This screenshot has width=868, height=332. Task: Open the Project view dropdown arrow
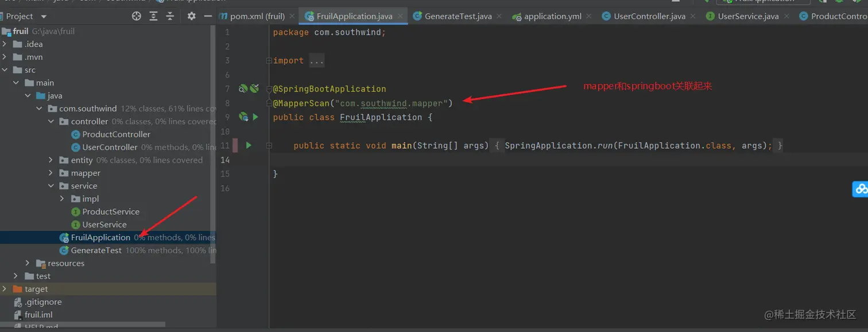[x=44, y=17]
